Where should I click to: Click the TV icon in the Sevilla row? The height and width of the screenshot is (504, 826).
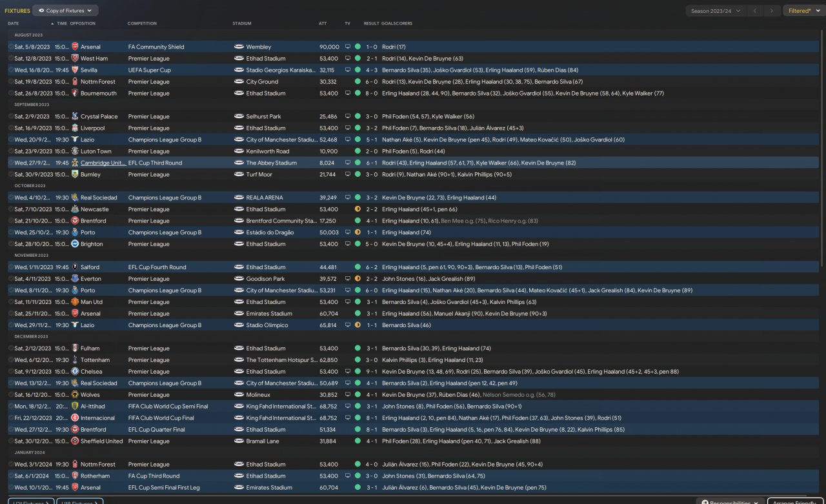point(348,70)
